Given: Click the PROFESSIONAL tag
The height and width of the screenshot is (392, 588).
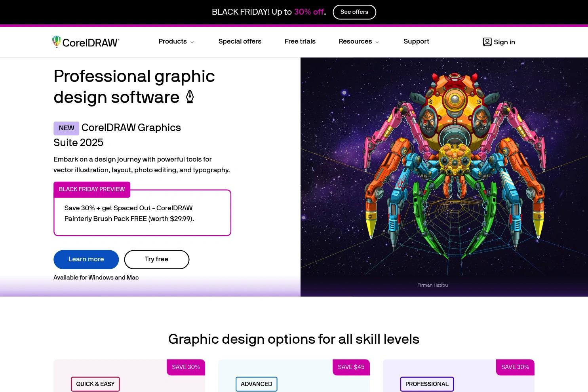Looking at the screenshot, I should pyautogui.click(x=427, y=384).
